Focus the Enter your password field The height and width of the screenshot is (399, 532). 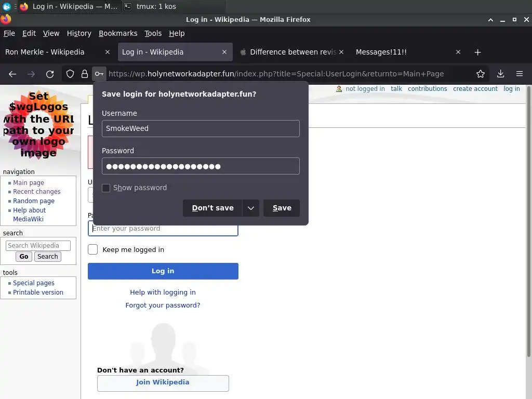[163, 229]
